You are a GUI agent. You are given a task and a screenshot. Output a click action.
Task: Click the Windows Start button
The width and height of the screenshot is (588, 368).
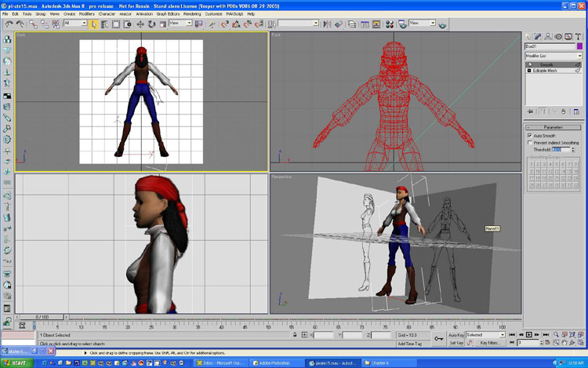16,363
